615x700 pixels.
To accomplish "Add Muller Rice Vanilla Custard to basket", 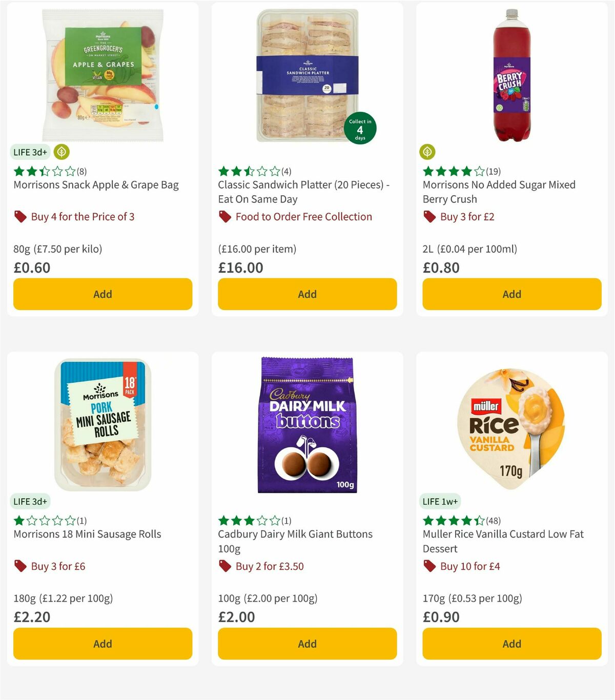I will [x=511, y=644].
